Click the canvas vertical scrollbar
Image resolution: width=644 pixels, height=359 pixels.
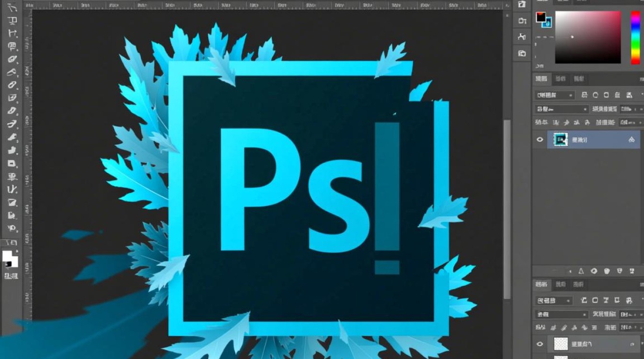tap(507, 209)
